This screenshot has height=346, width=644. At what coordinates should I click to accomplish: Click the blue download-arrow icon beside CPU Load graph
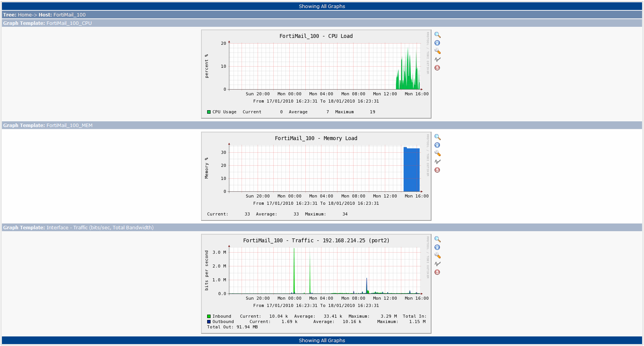[437, 43]
